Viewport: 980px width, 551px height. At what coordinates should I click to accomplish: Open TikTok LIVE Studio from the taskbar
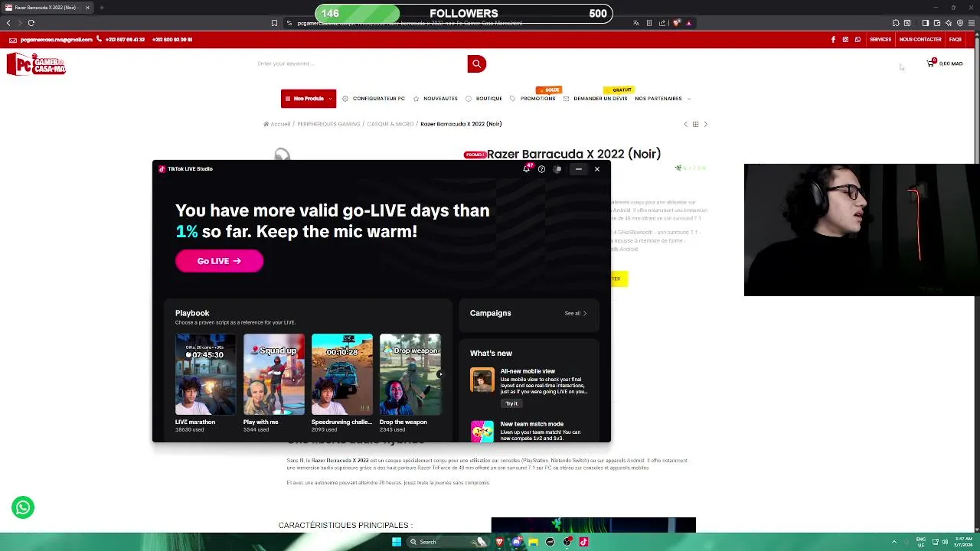tap(583, 542)
